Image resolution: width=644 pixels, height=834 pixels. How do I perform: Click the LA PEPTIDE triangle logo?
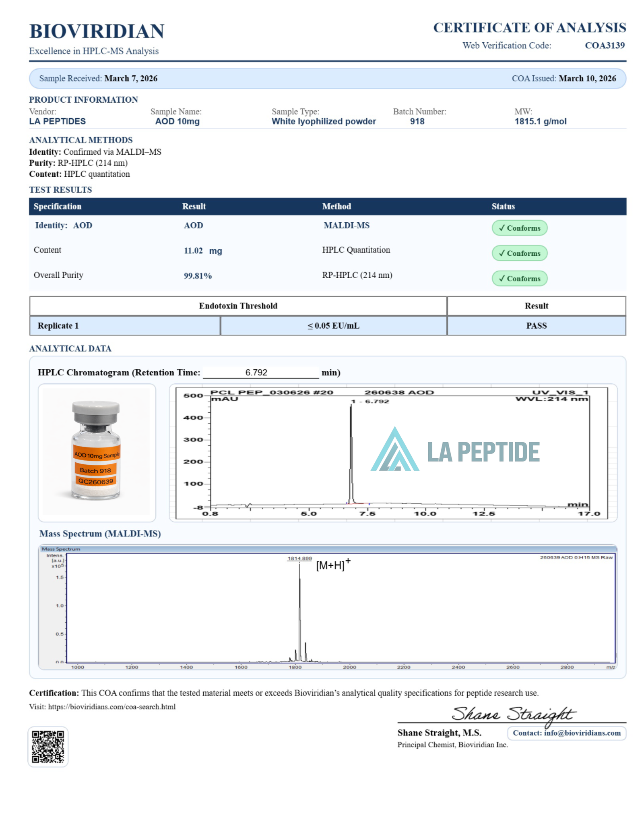(x=395, y=449)
